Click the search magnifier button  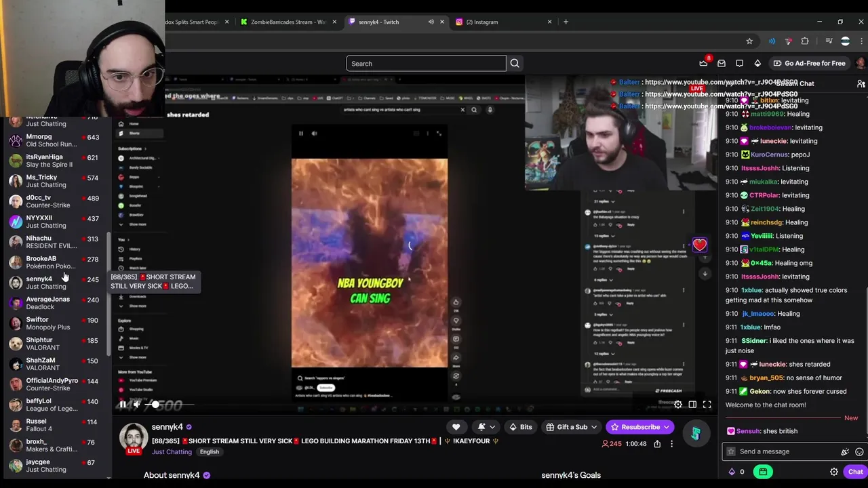[515, 64]
